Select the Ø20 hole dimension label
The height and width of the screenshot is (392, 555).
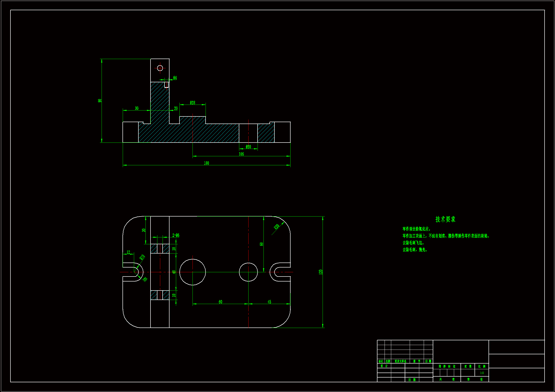click(248, 147)
